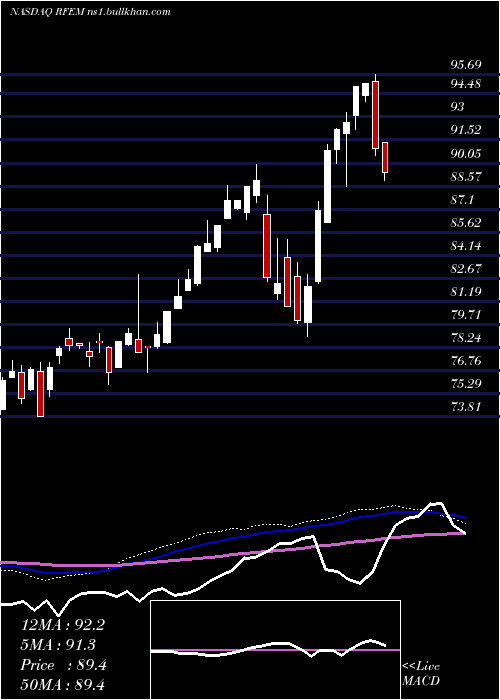Image resolution: width=500 pixels, height=700 pixels.
Task: Select the 94.48 price level label
Action: pyautogui.click(x=466, y=83)
